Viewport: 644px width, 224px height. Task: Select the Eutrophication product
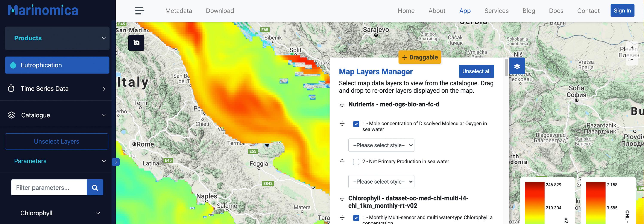57,65
